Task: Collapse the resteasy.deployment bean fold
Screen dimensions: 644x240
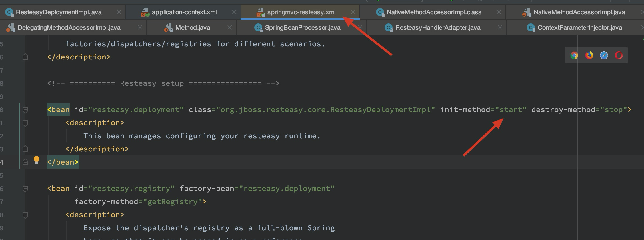Action: (25, 110)
